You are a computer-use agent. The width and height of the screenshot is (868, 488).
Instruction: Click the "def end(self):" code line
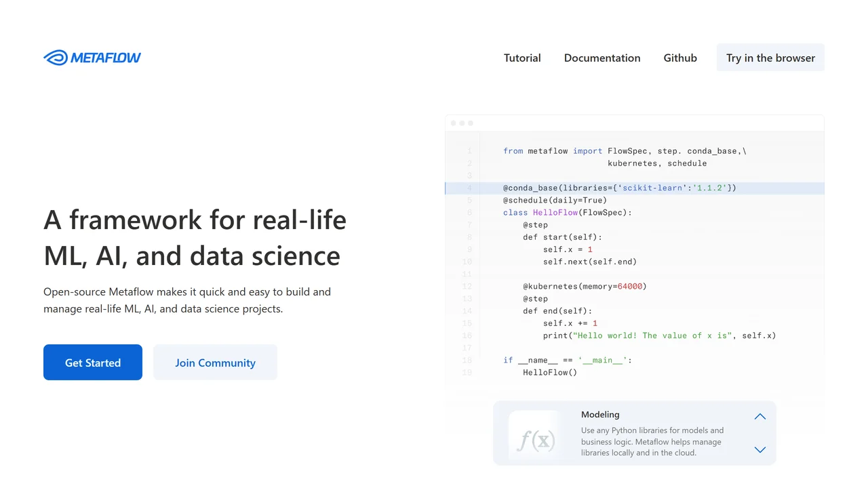pos(557,311)
